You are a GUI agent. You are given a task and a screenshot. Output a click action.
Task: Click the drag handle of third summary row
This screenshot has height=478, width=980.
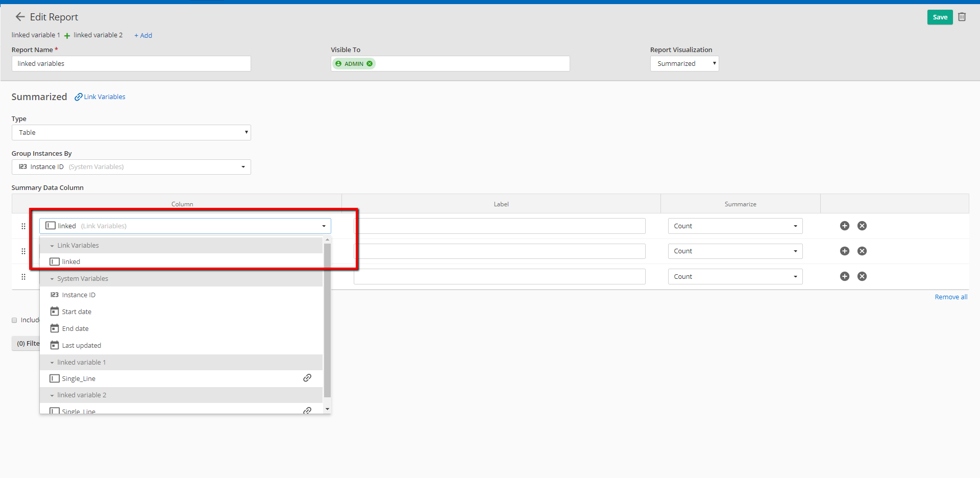[23, 277]
